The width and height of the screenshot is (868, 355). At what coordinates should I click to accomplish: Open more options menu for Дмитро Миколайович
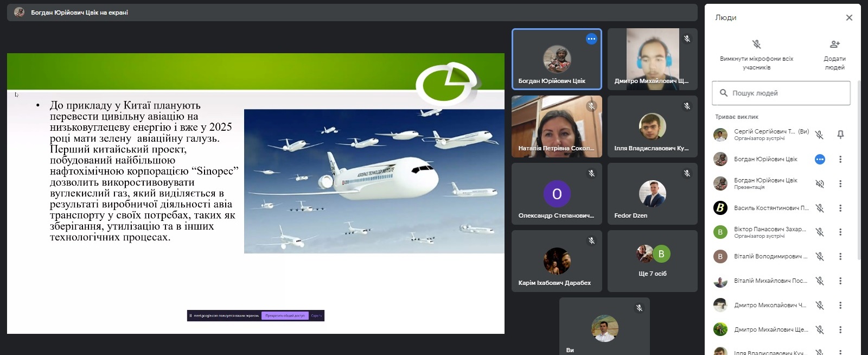click(x=840, y=306)
